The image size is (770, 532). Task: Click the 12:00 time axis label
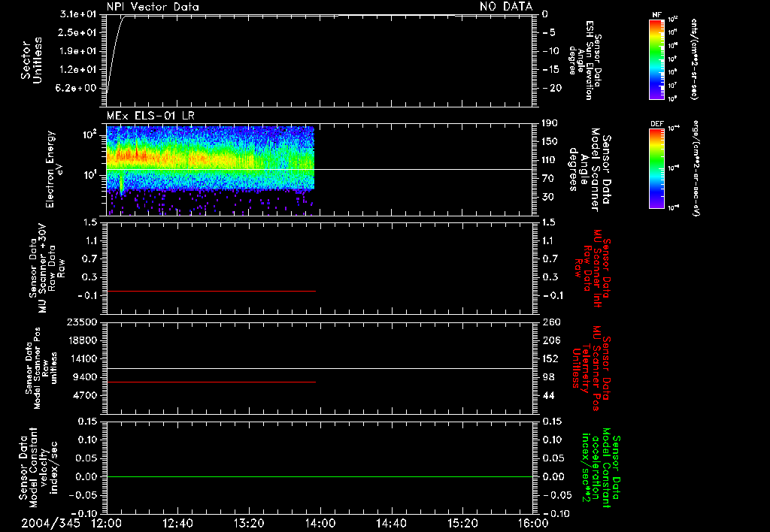tap(107, 523)
